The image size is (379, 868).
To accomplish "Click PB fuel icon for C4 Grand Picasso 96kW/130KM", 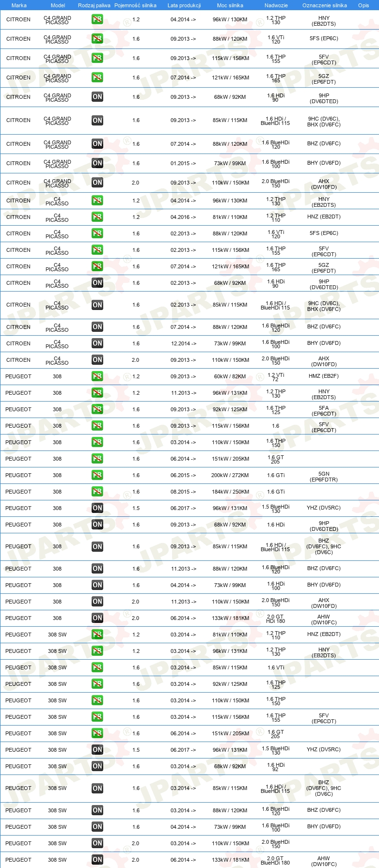I will click(x=97, y=19).
